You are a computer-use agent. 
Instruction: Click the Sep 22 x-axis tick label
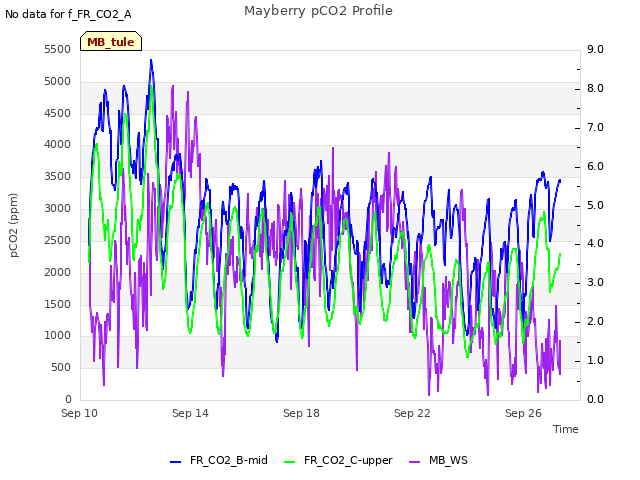pyautogui.click(x=412, y=413)
